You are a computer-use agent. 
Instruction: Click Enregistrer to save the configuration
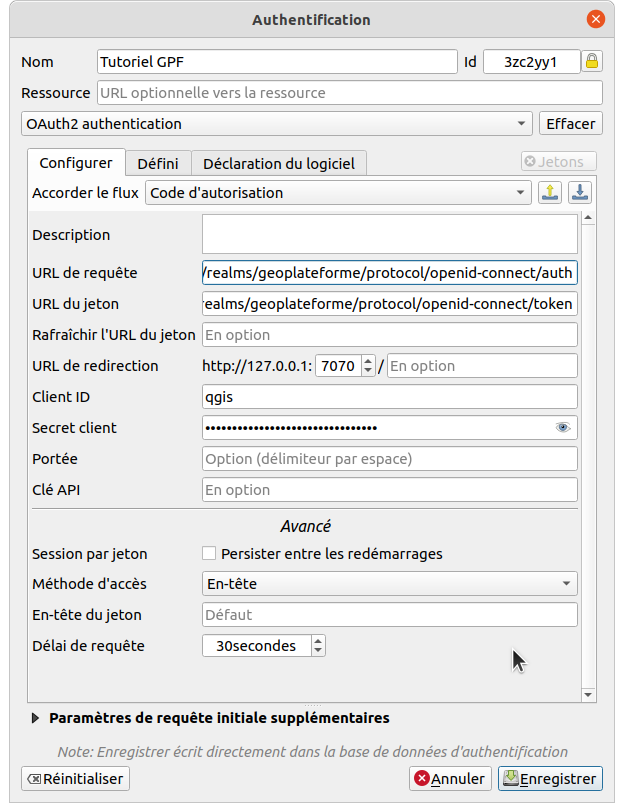(x=550, y=778)
